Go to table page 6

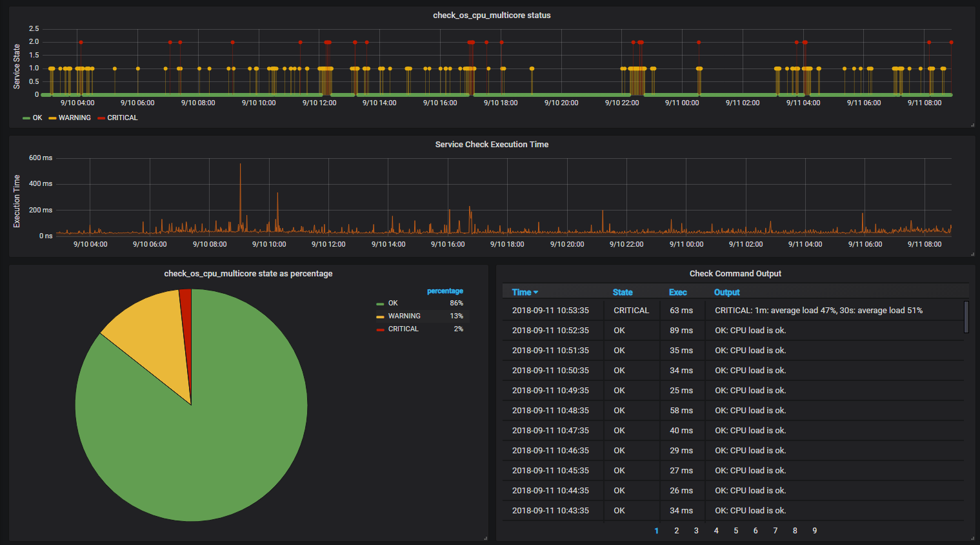click(755, 530)
